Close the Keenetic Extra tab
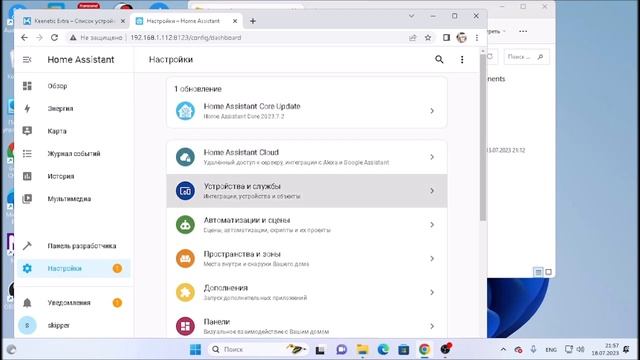Image resolution: width=640 pixels, height=360 pixels. tap(122, 21)
